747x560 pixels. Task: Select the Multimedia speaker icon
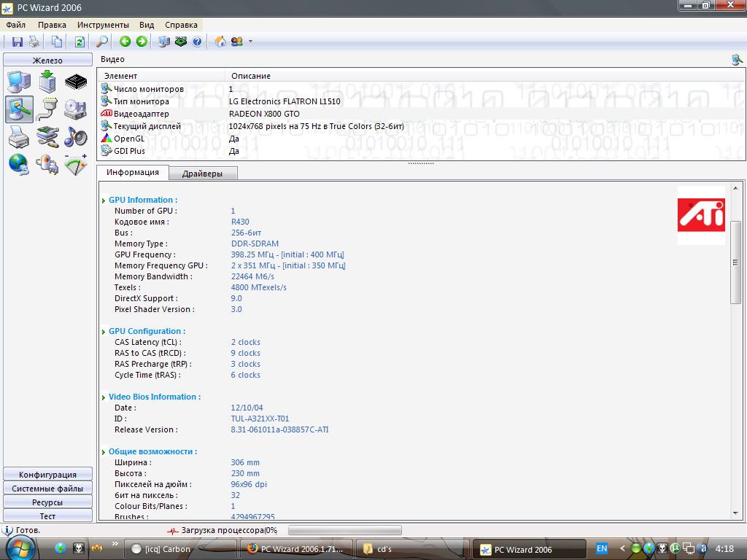[76, 136]
